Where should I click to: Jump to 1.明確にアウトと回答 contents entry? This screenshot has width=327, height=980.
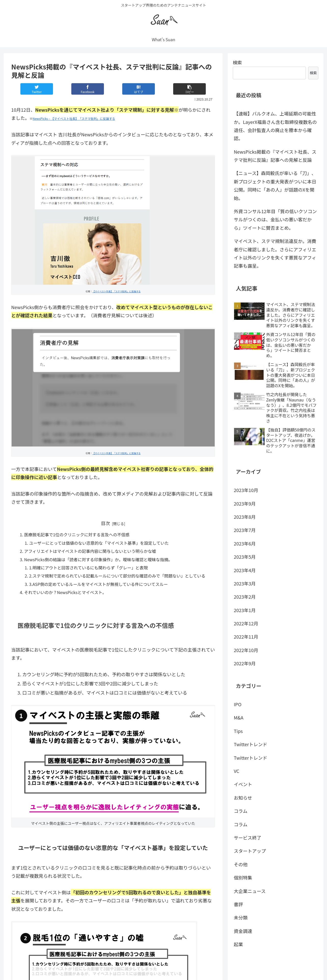pos(88,568)
